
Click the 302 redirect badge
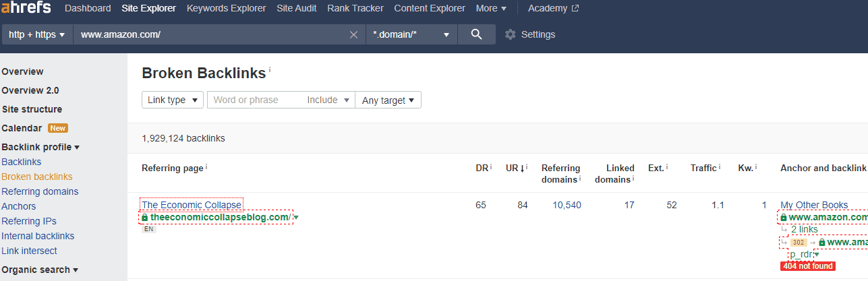(799, 242)
